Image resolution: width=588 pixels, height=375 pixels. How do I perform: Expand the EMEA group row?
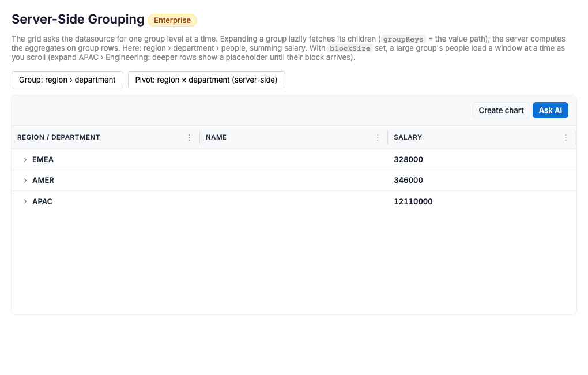(x=25, y=160)
